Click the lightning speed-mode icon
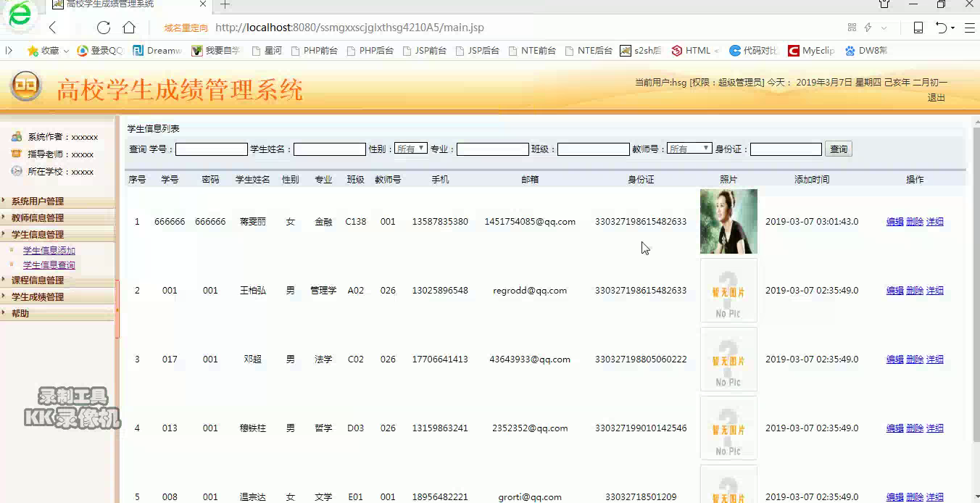Image resolution: width=980 pixels, height=503 pixels. pos(868,28)
